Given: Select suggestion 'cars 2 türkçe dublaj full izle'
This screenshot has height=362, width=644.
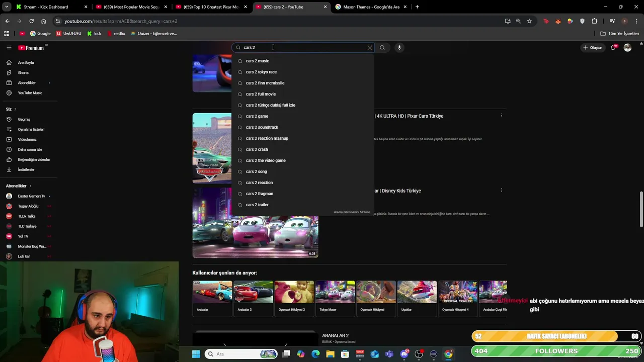Looking at the screenshot, I should click(x=302, y=105).
